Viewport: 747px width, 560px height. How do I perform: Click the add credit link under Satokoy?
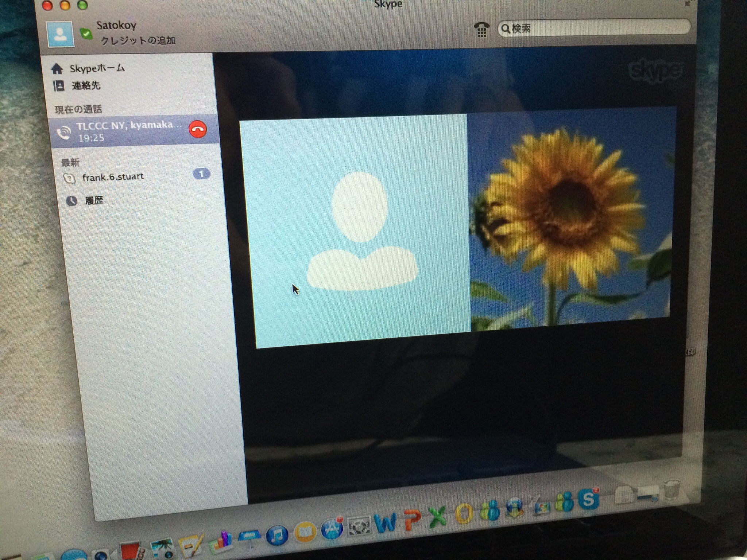(138, 40)
